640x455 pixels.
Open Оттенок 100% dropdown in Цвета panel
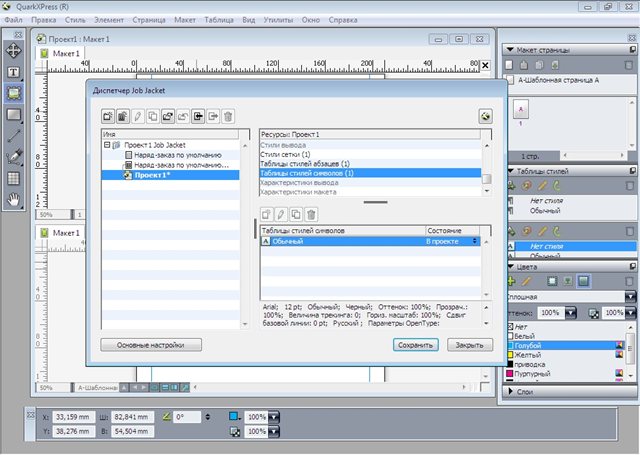pyautogui.click(x=570, y=313)
